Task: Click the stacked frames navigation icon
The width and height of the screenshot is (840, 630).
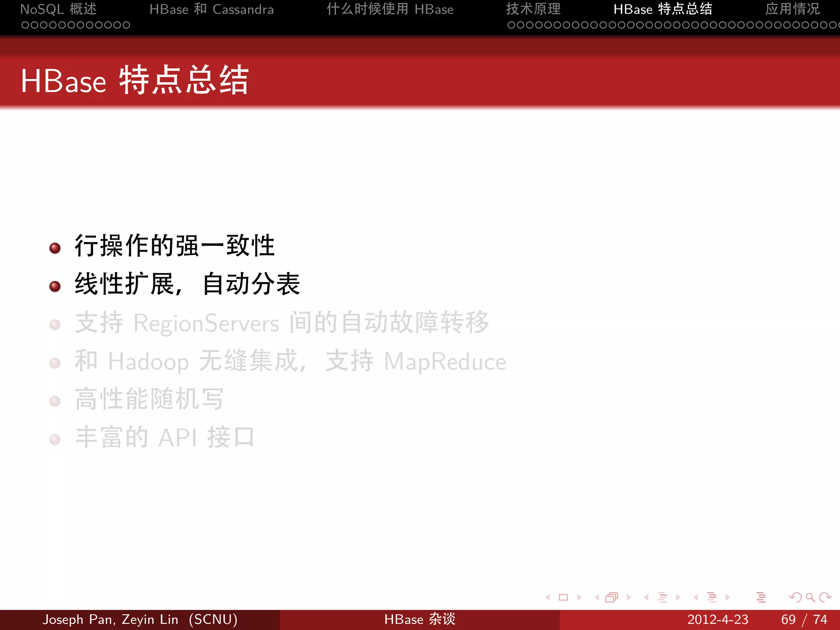Action: pos(612,597)
